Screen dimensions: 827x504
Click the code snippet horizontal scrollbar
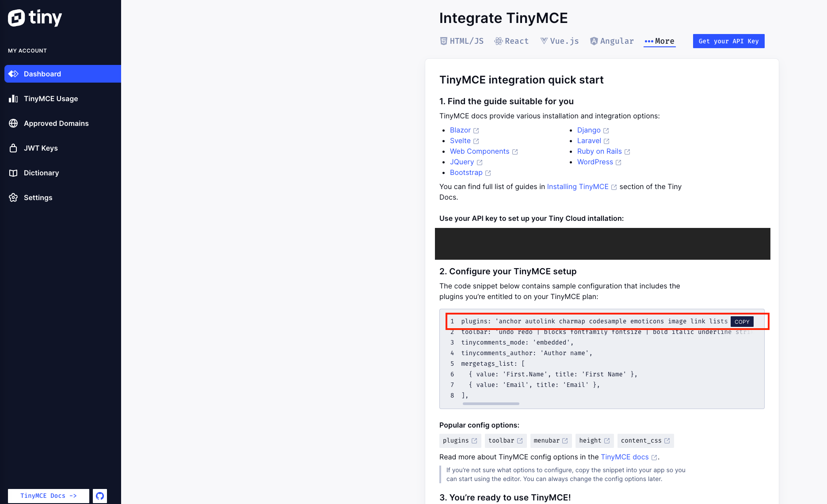[491, 404]
